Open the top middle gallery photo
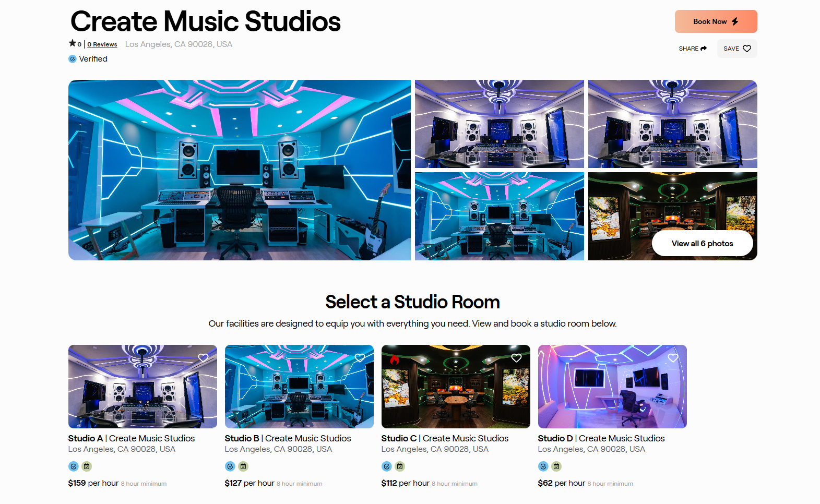The width and height of the screenshot is (820, 504). [500, 124]
